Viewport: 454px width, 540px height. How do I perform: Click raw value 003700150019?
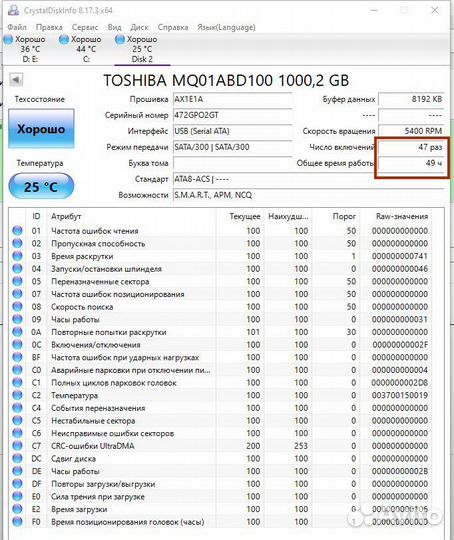coord(400,395)
